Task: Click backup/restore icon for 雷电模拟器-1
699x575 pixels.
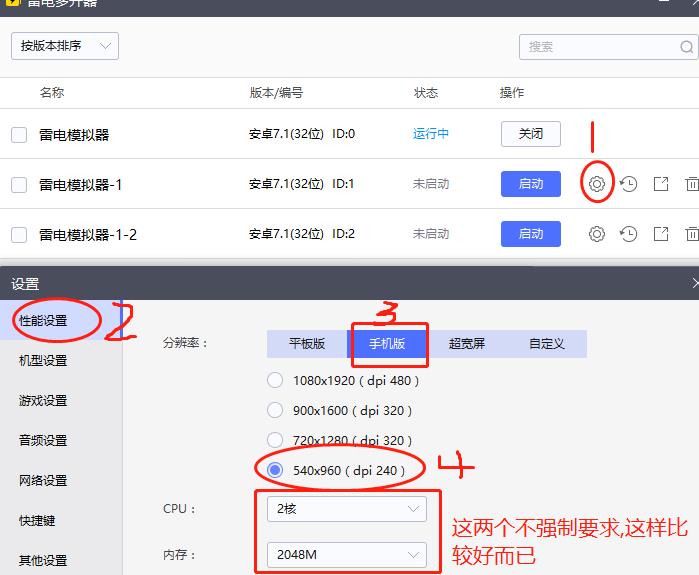Action: 628,184
